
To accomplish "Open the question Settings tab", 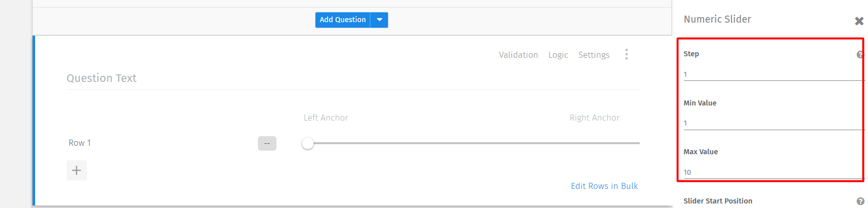I will pyautogui.click(x=594, y=55).
